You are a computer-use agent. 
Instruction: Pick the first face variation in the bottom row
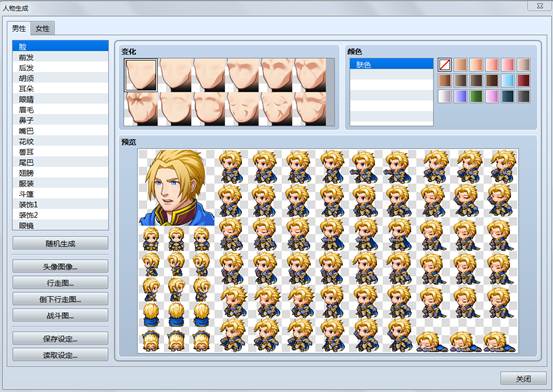[141, 109]
